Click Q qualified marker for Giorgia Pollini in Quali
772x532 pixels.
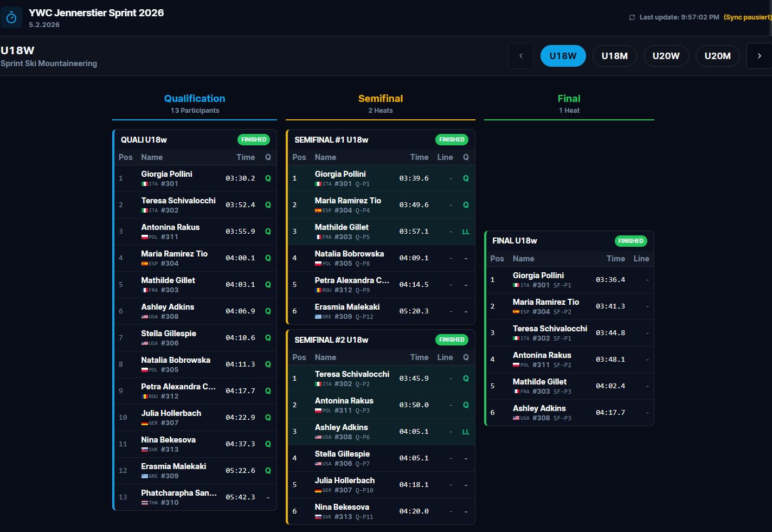click(268, 178)
